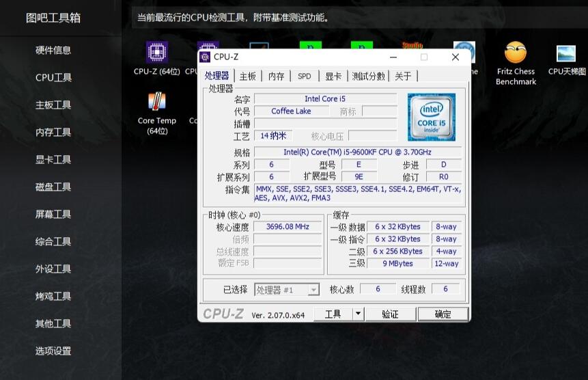
Task: Select 其他工具 in sidebar
Action: 53,324
